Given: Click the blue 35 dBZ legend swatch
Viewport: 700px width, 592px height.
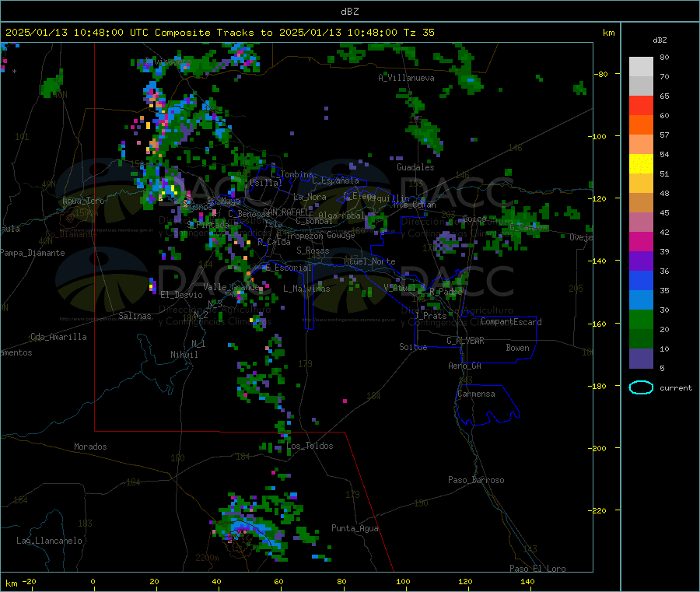Looking at the screenshot, I should coord(641,280).
